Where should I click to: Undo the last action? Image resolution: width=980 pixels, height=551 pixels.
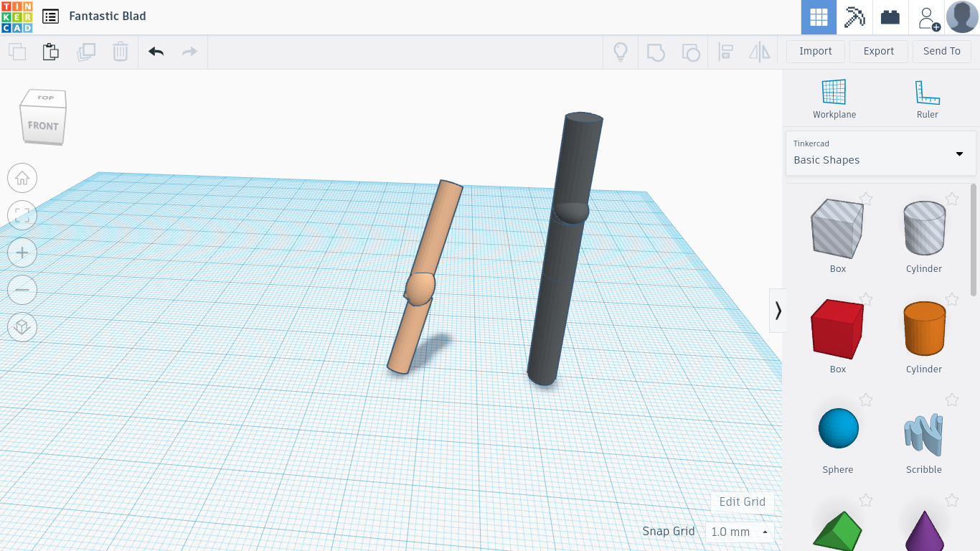click(x=156, y=52)
